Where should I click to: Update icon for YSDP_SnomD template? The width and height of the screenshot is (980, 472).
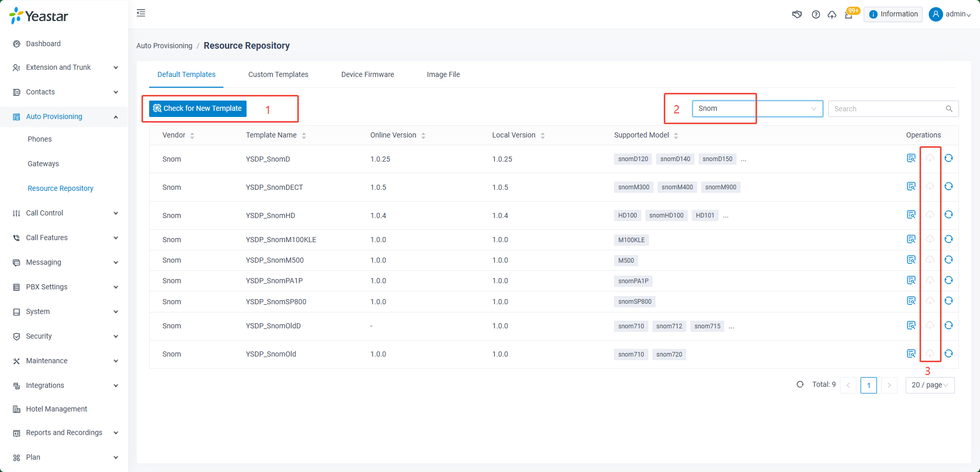click(x=930, y=158)
